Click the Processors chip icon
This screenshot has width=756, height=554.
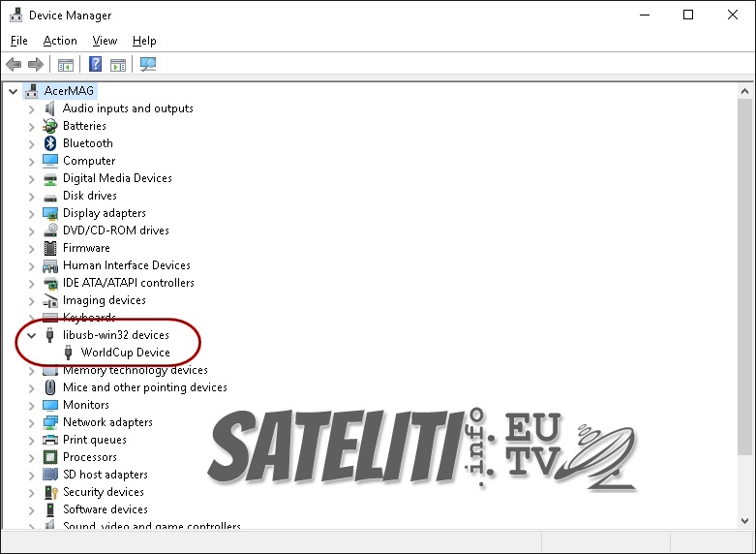click(50, 457)
